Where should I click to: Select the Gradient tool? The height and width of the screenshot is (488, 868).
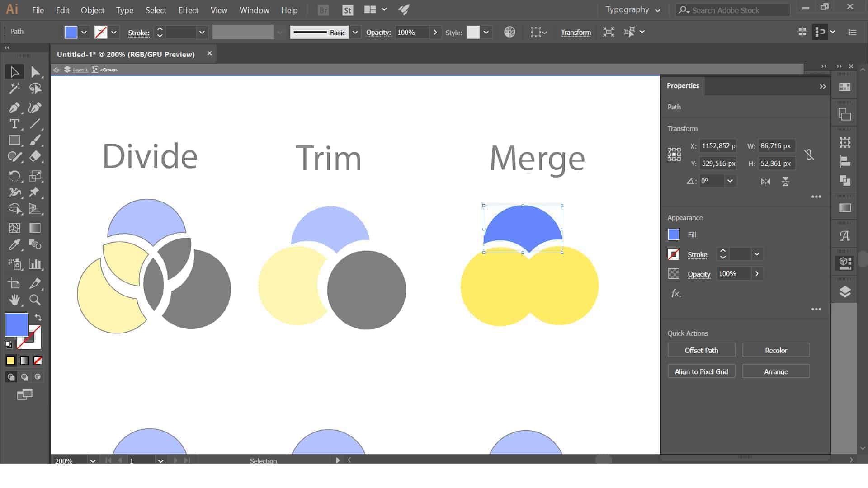[35, 228]
